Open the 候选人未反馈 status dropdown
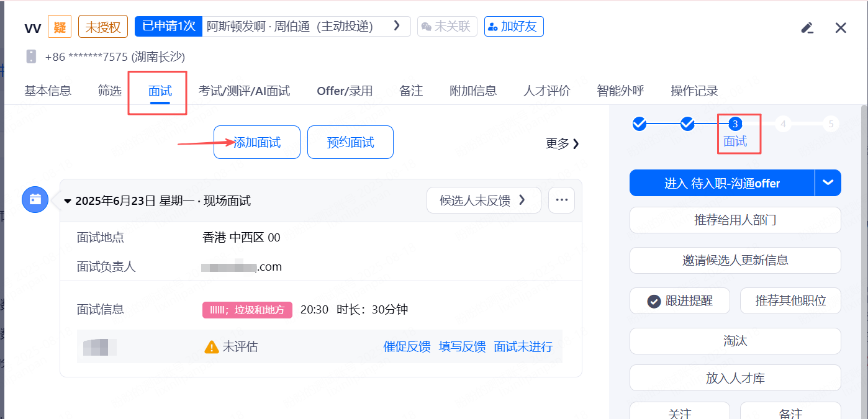Image resolution: width=868 pixels, height=419 pixels. click(x=483, y=200)
